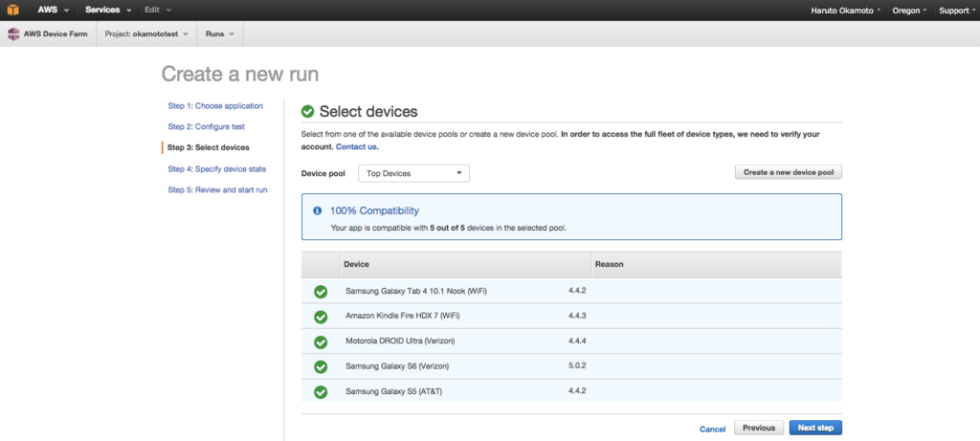Viewport: 980px width, 441px height.
Task: Click the Create a new run title
Action: [240, 75]
